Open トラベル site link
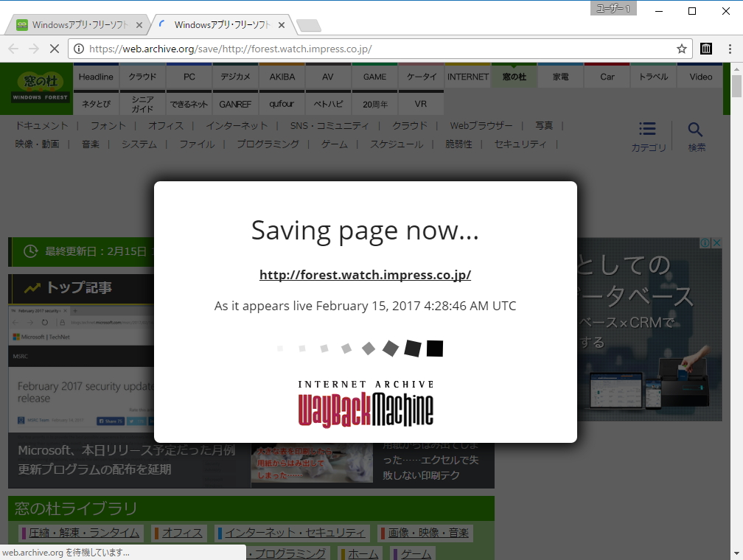Image resolution: width=743 pixels, height=560 pixels. [x=653, y=77]
